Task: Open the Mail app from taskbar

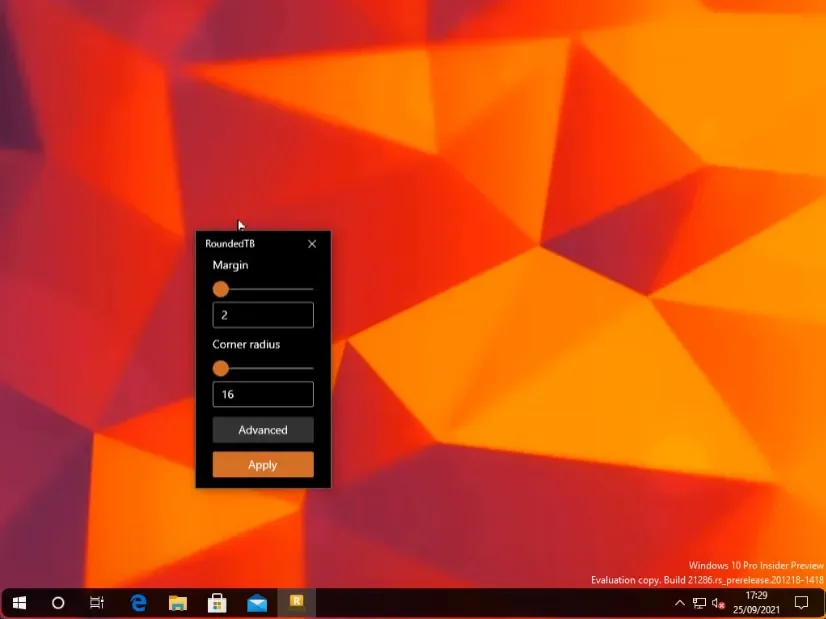Action: 257,603
